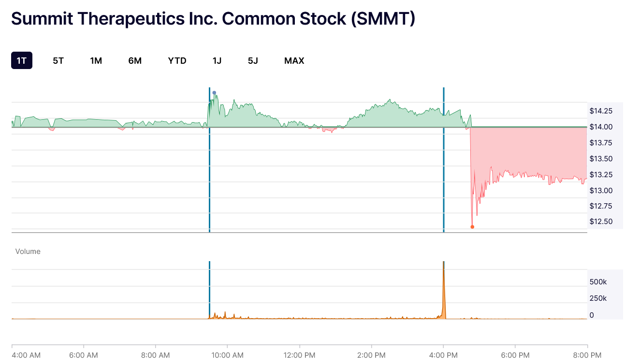Click the market open vertical line on price chart
Screen dimensions: 625x364
pyautogui.click(x=209, y=160)
